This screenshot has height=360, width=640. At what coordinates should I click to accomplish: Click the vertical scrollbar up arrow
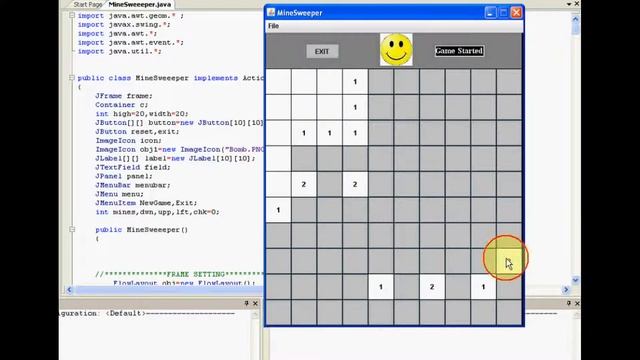576,19
